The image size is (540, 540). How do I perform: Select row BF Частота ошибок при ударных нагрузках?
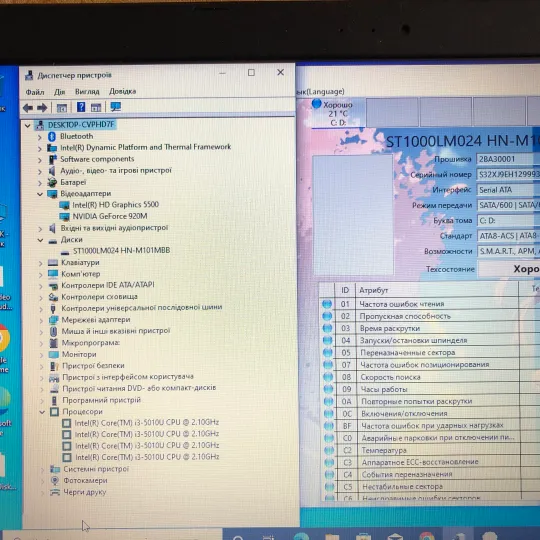click(x=432, y=426)
